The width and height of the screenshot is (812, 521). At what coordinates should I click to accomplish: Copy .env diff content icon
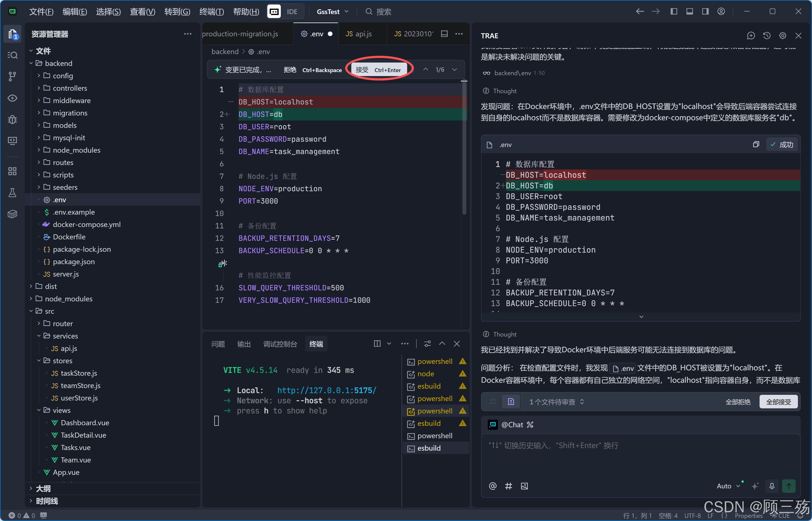coord(756,144)
